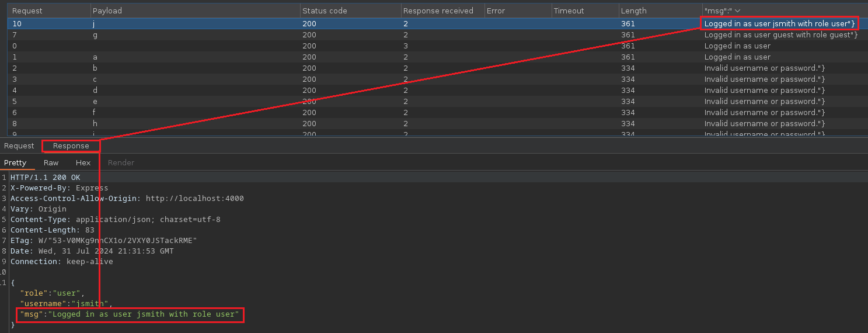
Task: Click the sort chevron on the "msg" column
Action: pos(737,11)
